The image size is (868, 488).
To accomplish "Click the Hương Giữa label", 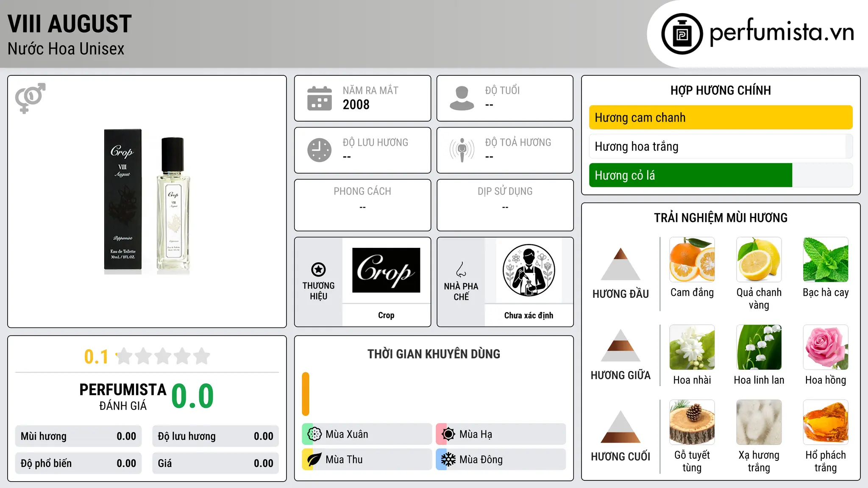I will [x=620, y=375].
